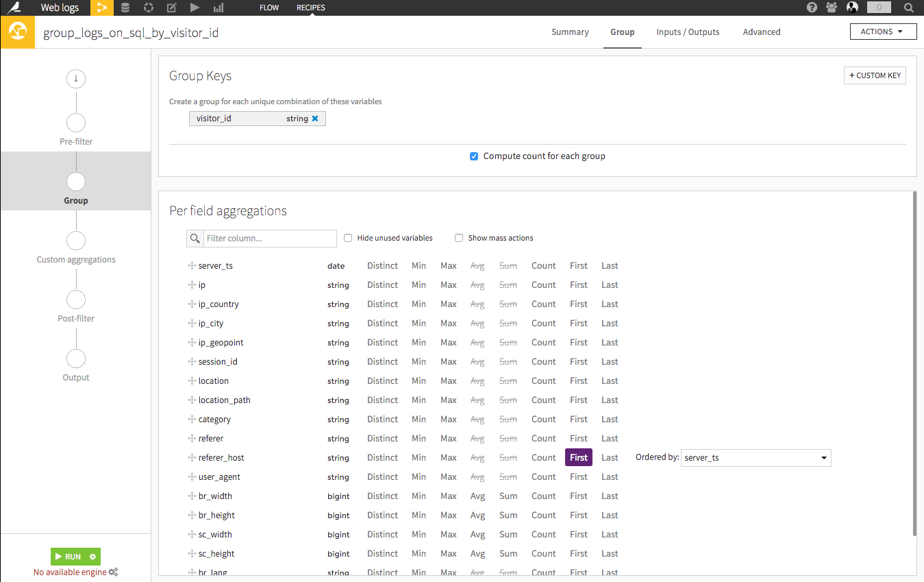
Task: Click the Filter column input field
Action: tap(270, 239)
